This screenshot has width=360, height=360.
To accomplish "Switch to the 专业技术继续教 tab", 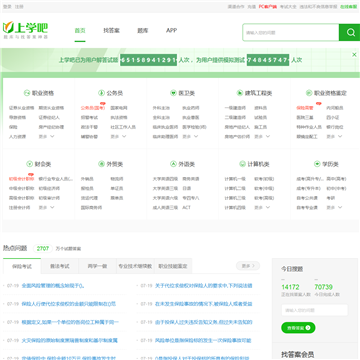I will coord(135,266).
